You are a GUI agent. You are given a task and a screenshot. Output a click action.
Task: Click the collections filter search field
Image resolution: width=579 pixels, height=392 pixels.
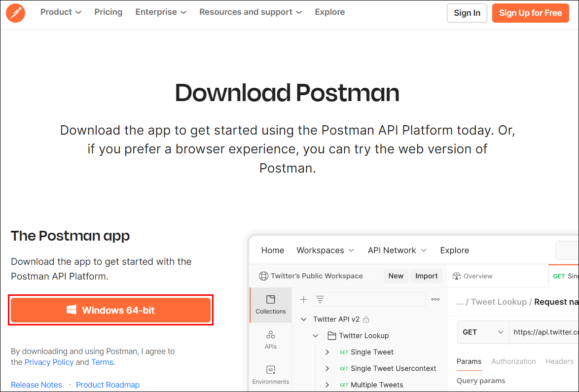coord(369,299)
